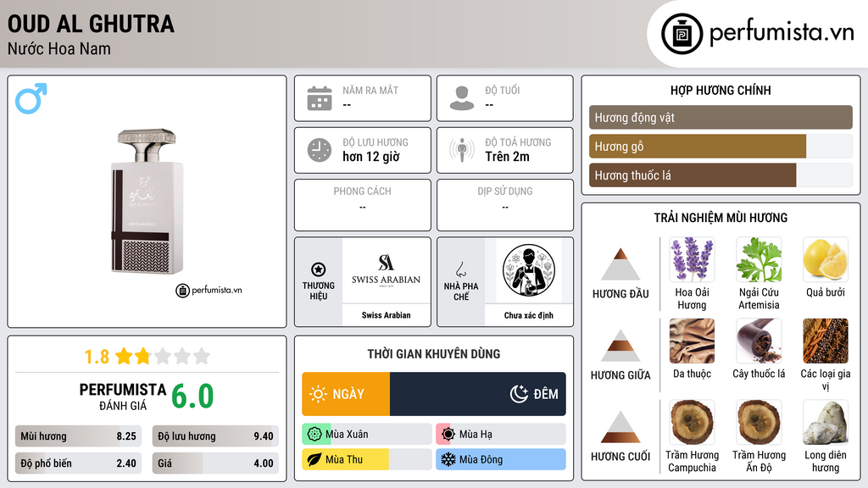Click the Mùa Xuân season bar
Screen dimensions: 868x488
pyautogui.click(x=367, y=434)
